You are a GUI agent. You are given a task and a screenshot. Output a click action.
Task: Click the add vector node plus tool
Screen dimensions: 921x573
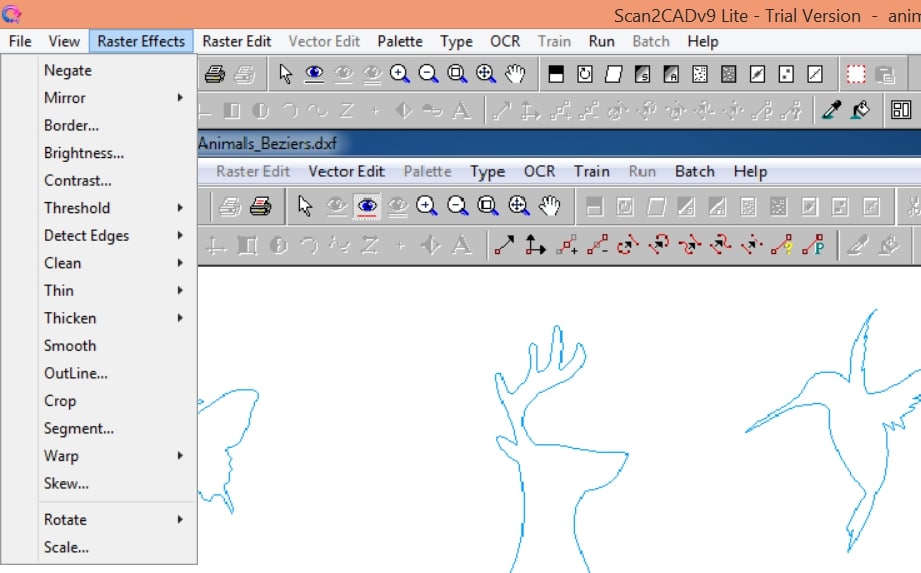click(x=566, y=245)
